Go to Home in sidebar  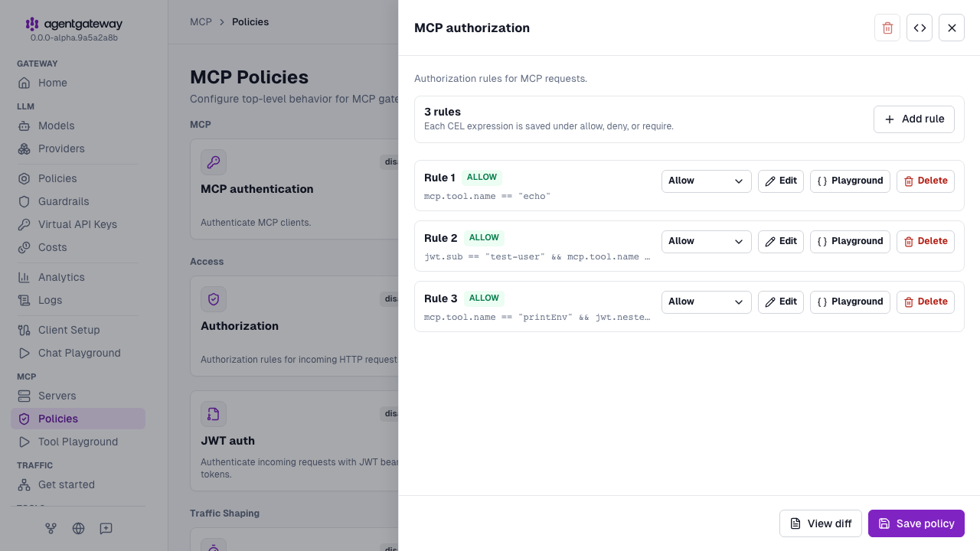(x=78, y=83)
